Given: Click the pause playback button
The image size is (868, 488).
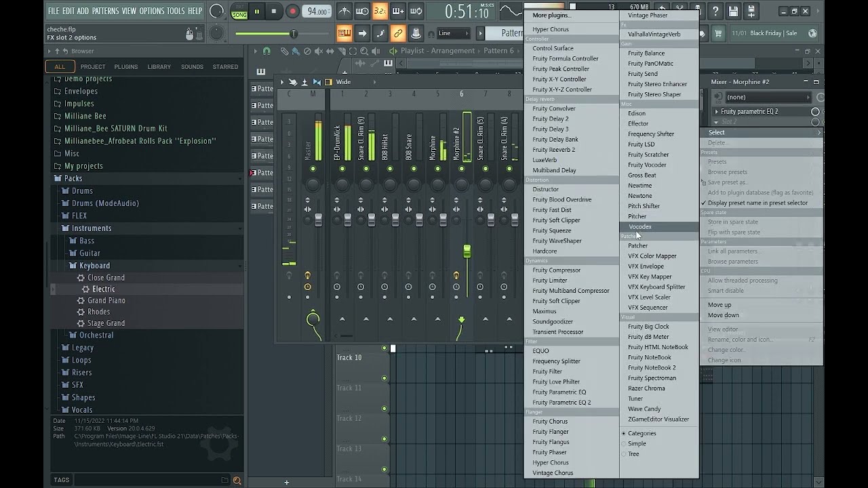Looking at the screenshot, I should click(257, 11).
